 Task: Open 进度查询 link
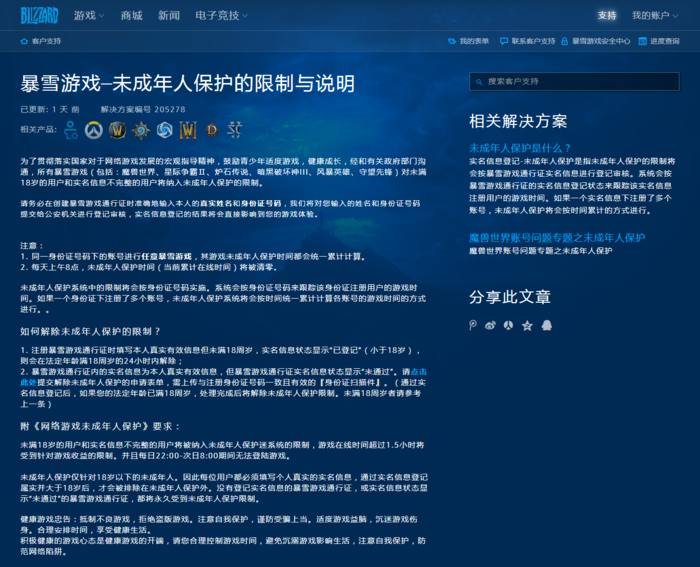pyautogui.click(x=665, y=41)
